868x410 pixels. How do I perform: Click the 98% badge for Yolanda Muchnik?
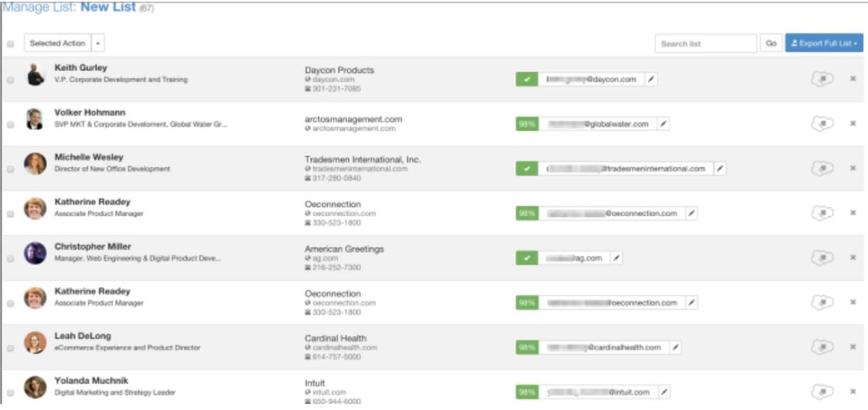527,392
